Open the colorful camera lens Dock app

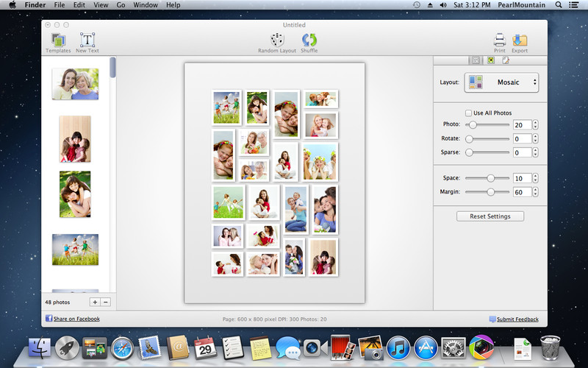[x=481, y=347]
